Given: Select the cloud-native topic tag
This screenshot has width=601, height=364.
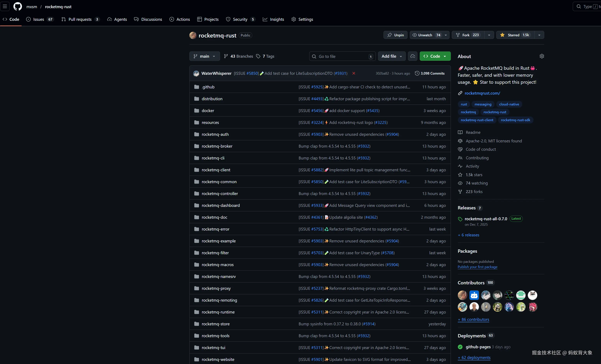Looking at the screenshot, I should [509, 104].
